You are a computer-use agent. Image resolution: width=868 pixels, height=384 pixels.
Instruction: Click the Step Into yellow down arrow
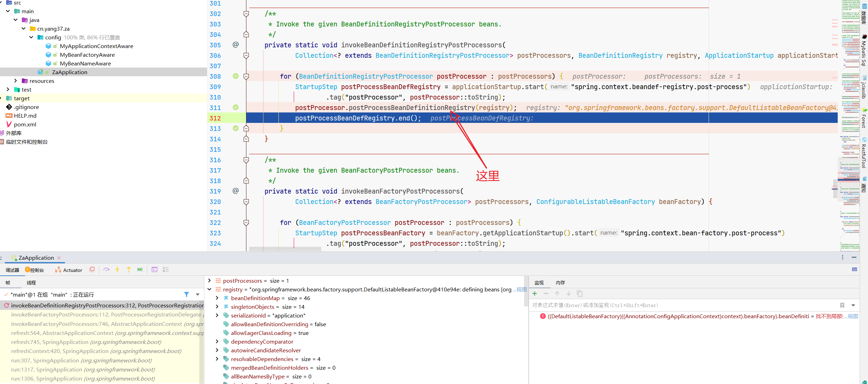point(117,269)
